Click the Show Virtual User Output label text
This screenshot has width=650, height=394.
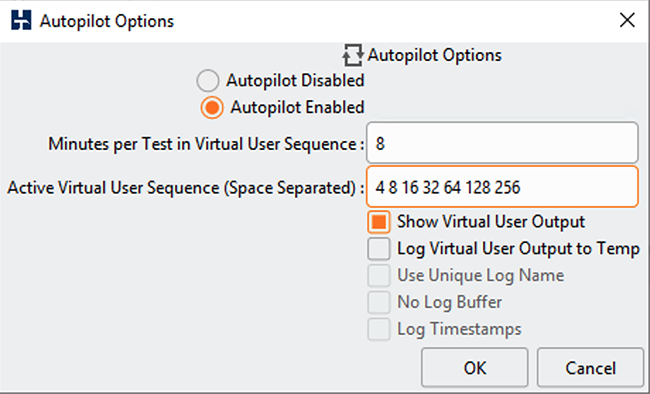point(491,221)
